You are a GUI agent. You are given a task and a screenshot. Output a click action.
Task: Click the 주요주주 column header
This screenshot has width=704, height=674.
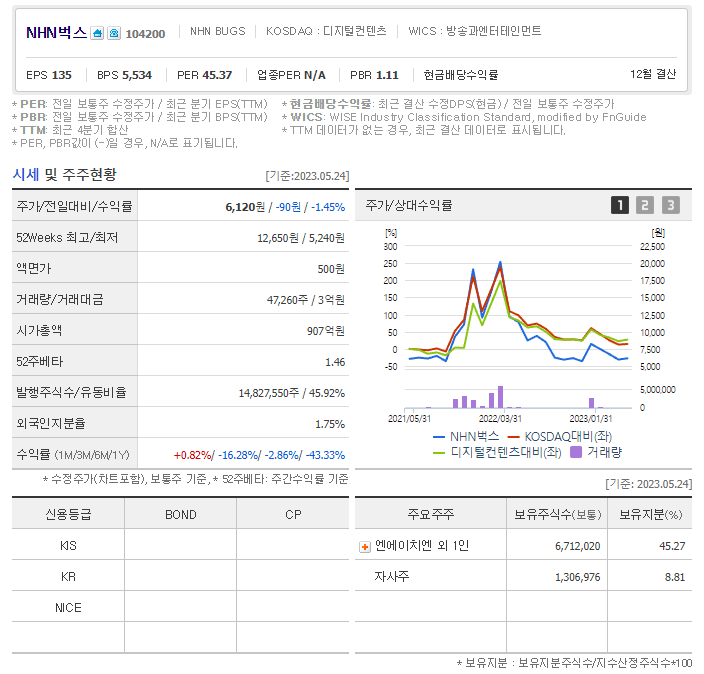(431, 514)
